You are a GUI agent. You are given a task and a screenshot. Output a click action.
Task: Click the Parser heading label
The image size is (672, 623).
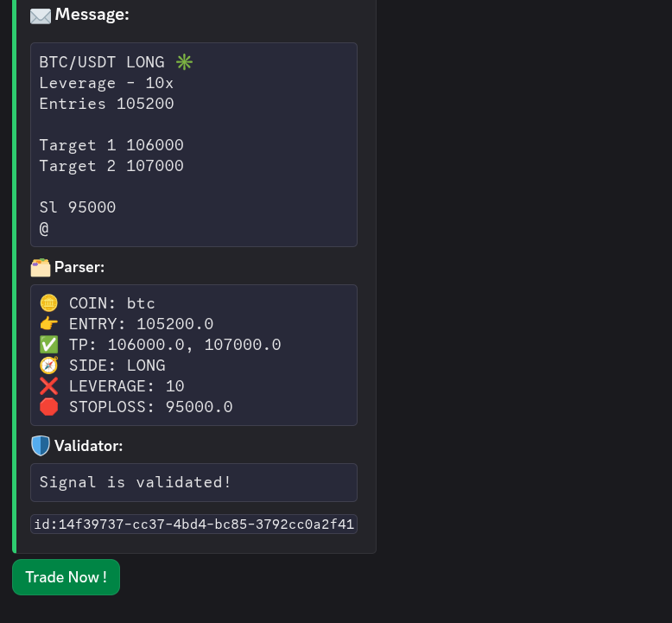coord(79,267)
